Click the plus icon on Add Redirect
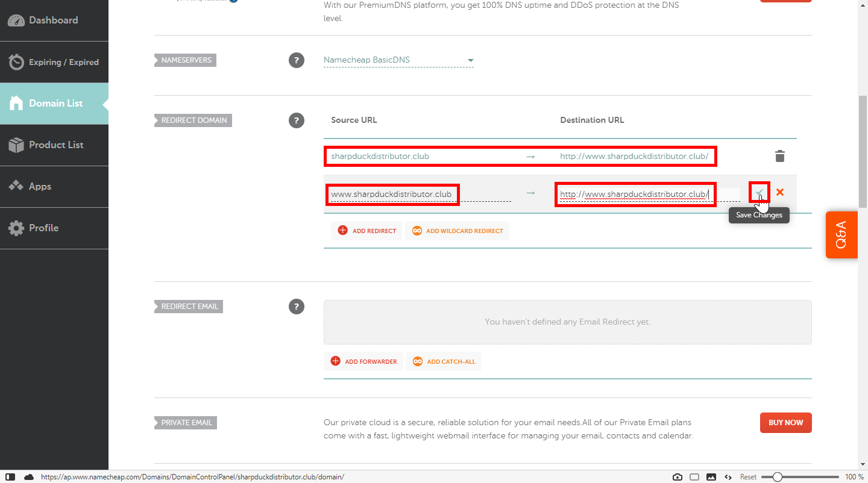The width and height of the screenshot is (868, 483). tap(343, 231)
